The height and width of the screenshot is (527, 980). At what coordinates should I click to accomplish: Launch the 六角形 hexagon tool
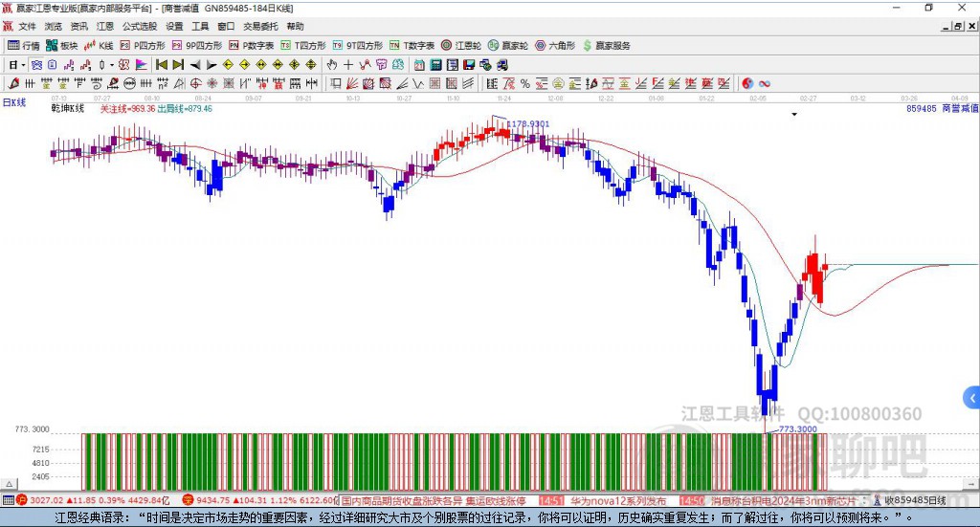coord(555,46)
